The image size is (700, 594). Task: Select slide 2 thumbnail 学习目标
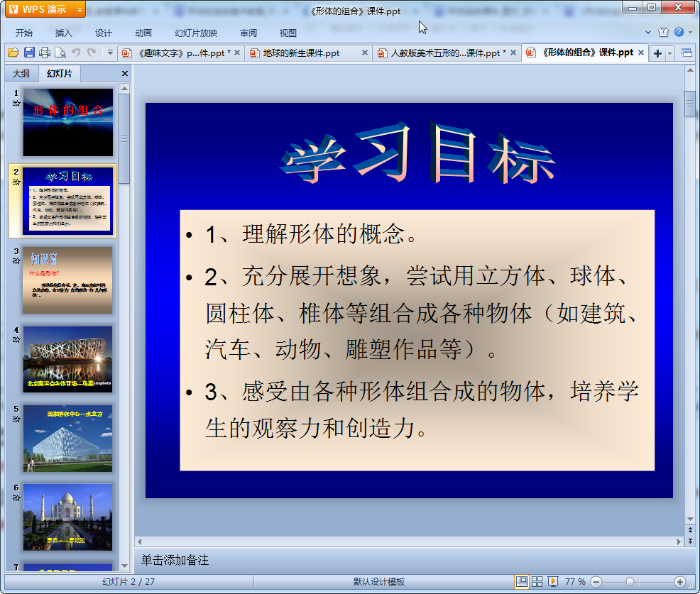(68, 202)
